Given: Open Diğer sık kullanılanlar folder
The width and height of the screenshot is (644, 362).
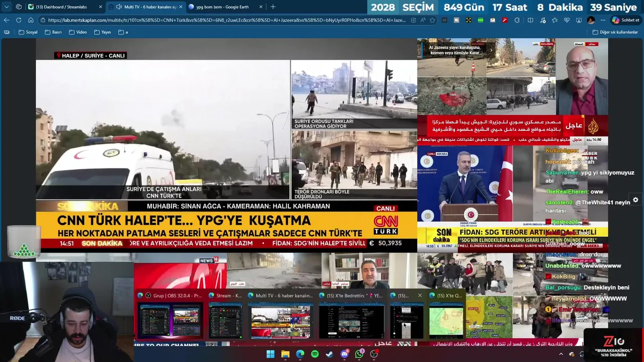Looking at the screenshot, I should [615, 32].
